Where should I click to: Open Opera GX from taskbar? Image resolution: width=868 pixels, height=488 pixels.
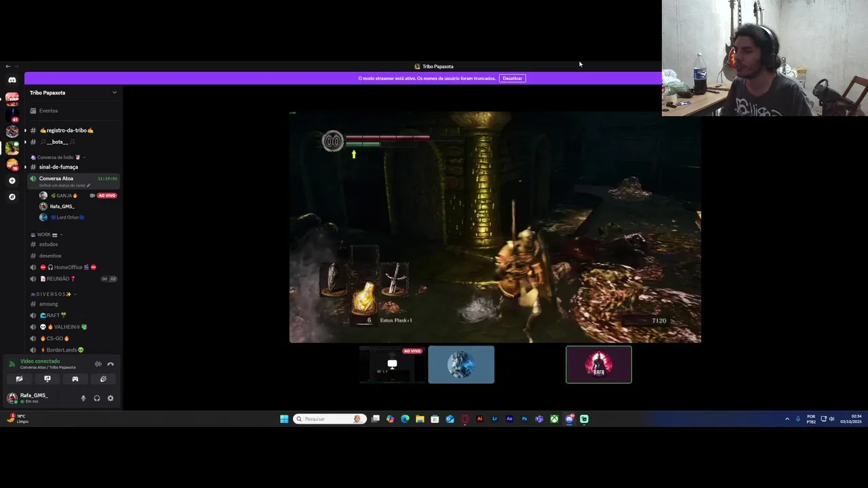(x=465, y=419)
